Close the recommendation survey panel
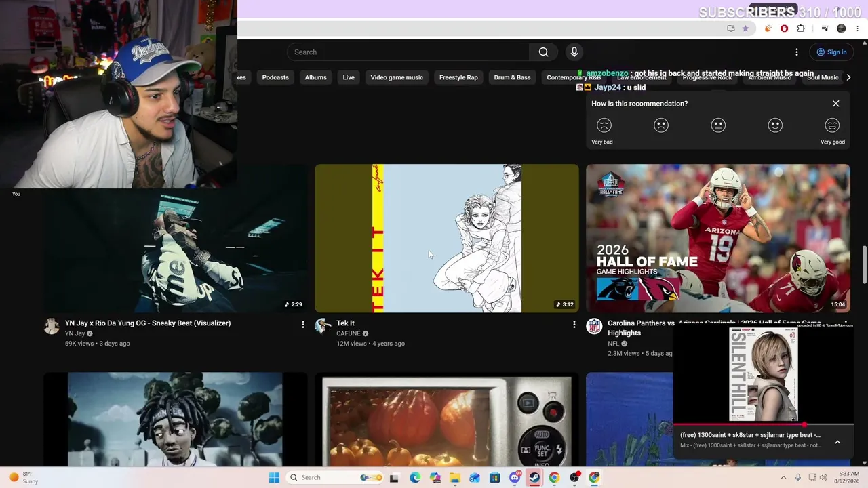The height and width of the screenshot is (488, 868). coord(835,104)
